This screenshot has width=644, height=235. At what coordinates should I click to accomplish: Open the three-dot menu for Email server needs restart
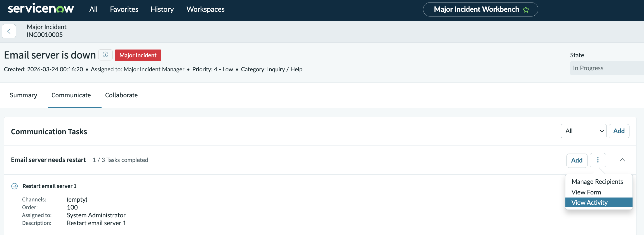(x=598, y=160)
